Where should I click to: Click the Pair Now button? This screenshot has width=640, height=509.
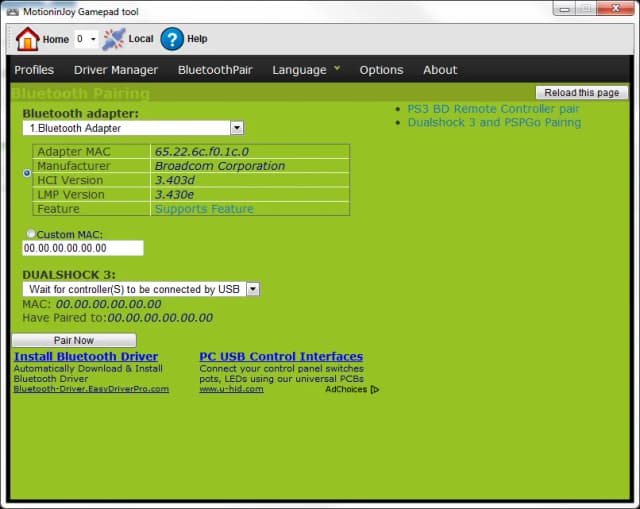(x=74, y=340)
